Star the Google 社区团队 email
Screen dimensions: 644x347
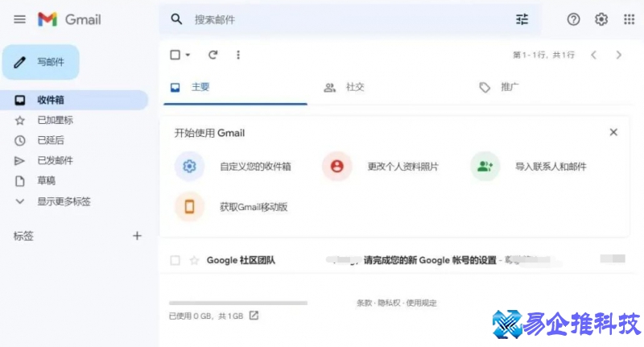(194, 260)
